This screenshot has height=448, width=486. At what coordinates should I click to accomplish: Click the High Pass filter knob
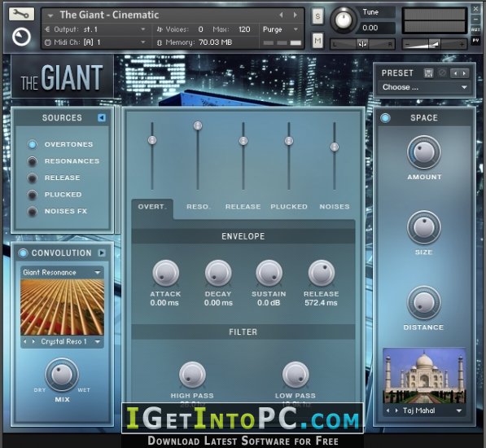(192, 375)
